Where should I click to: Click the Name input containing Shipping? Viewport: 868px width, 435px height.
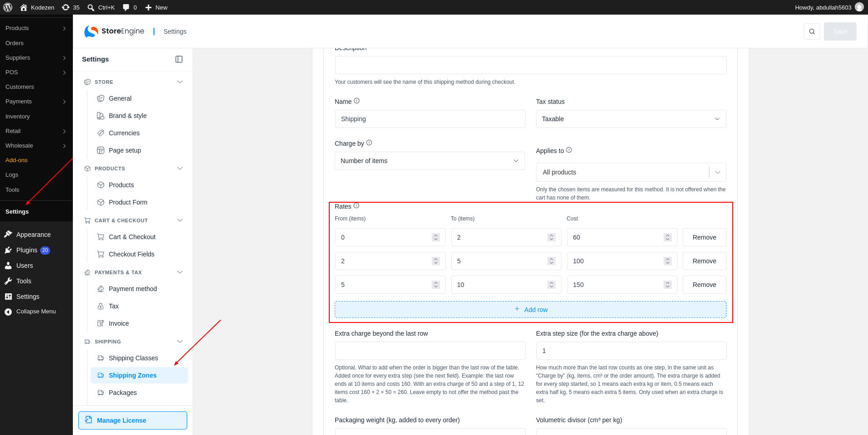click(x=430, y=119)
